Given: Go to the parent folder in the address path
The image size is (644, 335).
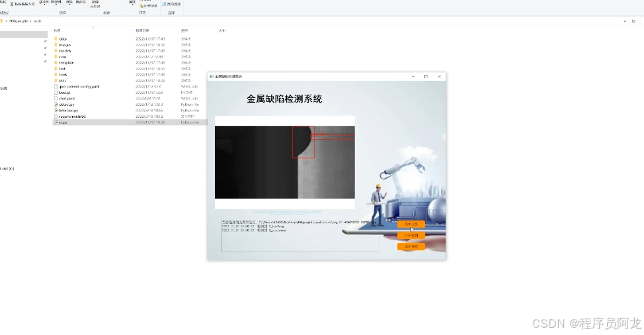Looking at the screenshot, I should click(19, 21).
